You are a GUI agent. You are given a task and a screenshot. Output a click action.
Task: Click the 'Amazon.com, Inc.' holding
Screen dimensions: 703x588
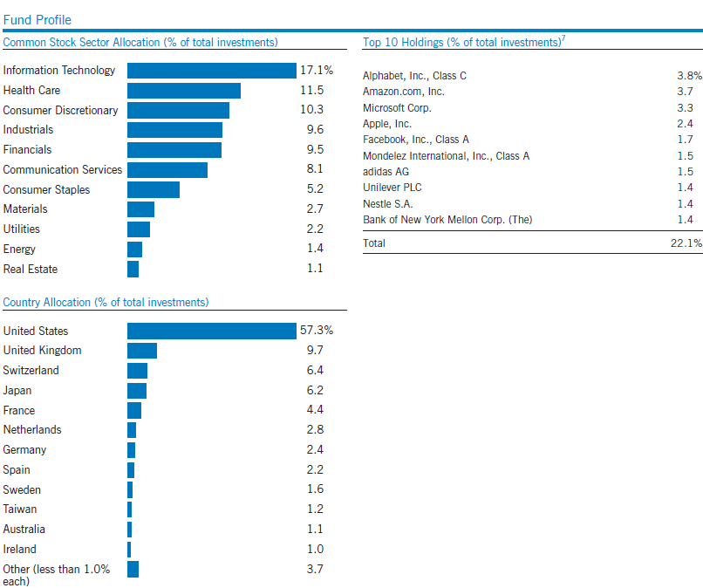[x=404, y=92]
